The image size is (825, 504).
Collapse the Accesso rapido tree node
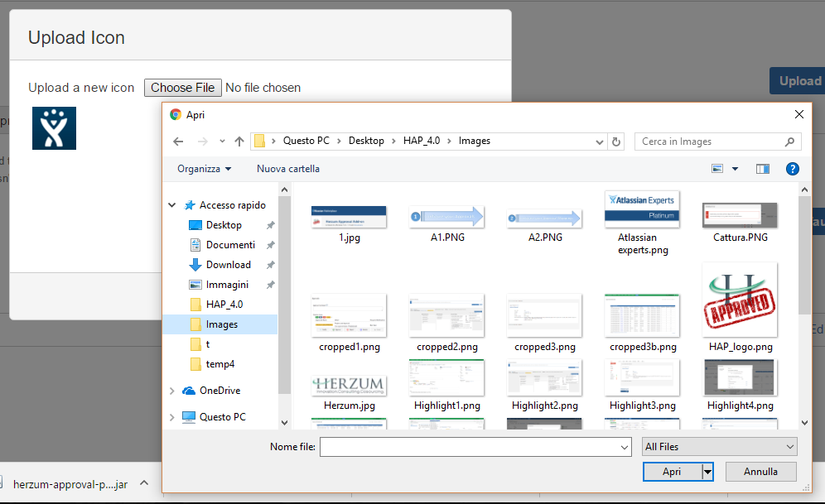pyautogui.click(x=172, y=205)
